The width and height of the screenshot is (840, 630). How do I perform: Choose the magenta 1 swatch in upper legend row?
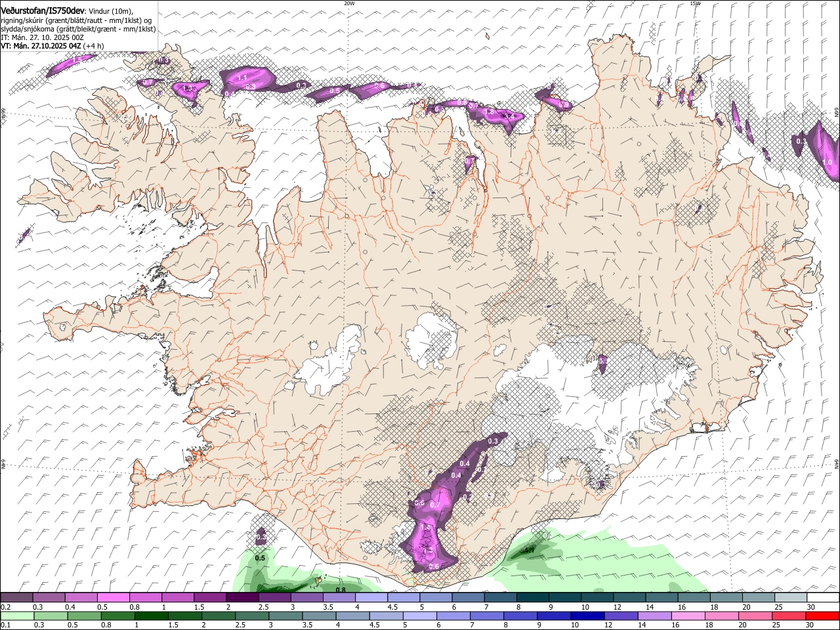click(178, 598)
